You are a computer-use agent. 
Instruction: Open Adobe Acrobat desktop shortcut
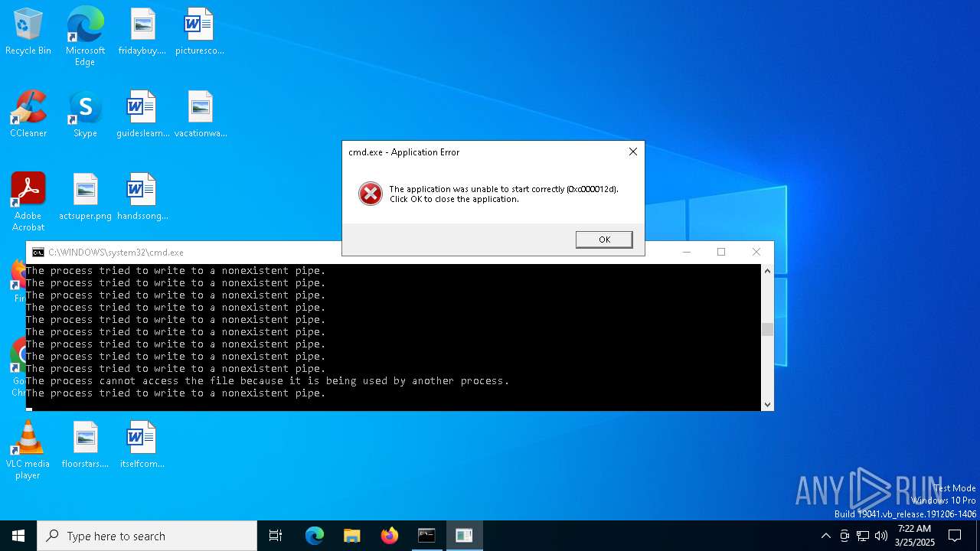click(28, 202)
